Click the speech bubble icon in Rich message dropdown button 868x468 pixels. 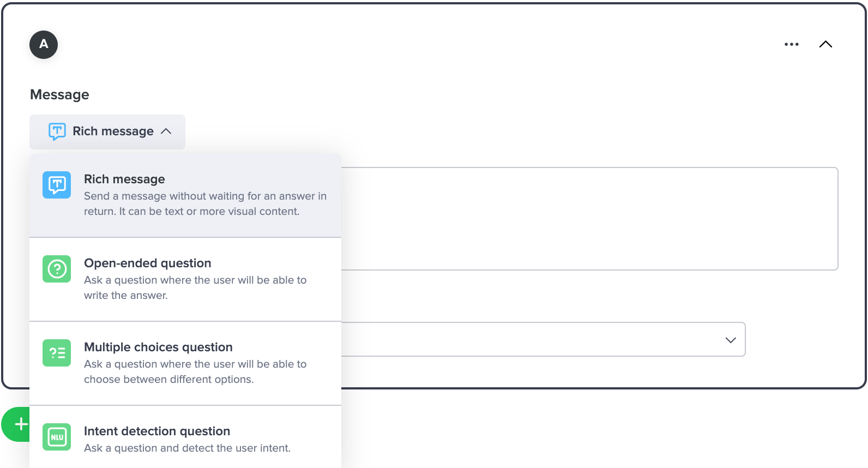coord(57,131)
